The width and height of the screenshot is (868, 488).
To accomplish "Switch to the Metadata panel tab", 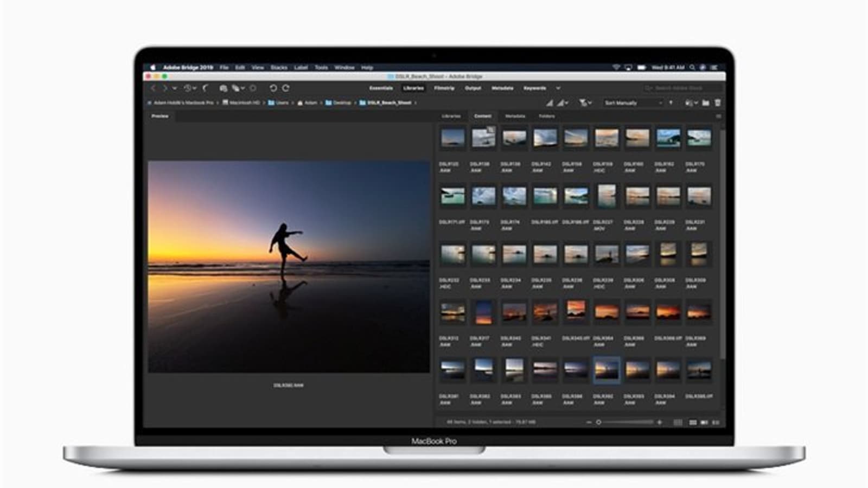I will coord(515,116).
